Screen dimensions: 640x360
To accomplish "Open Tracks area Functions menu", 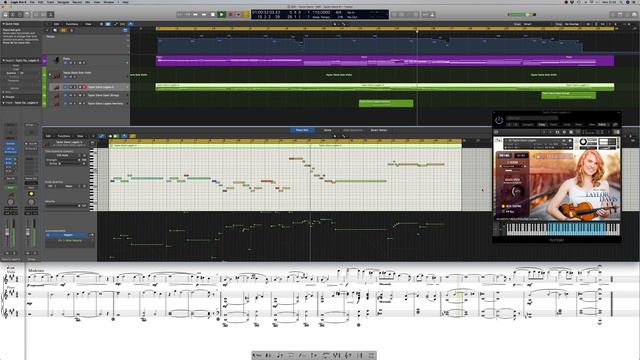I will tap(72, 24).
